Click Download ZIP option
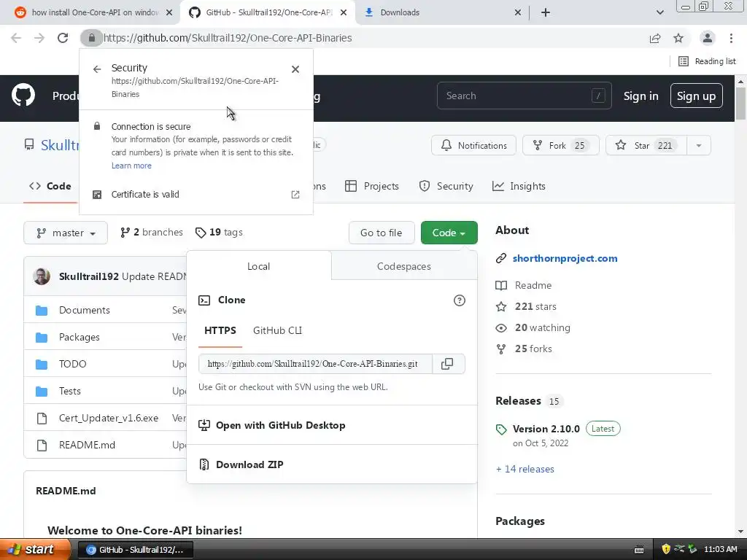The width and height of the screenshot is (747, 560). (x=249, y=464)
